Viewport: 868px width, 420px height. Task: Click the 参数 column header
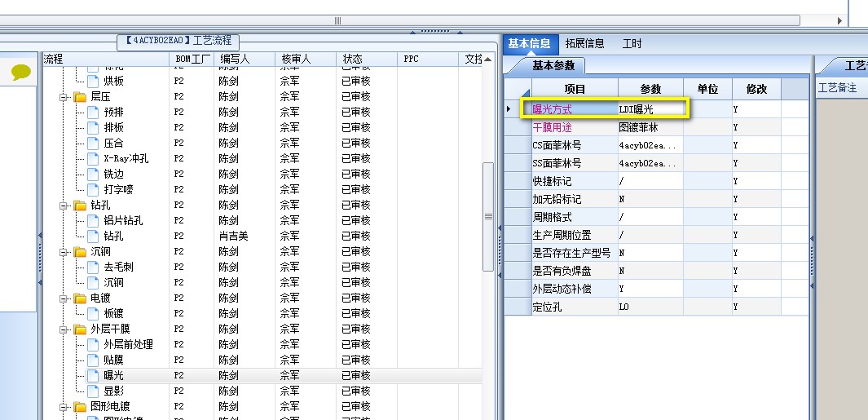click(650, 89)
